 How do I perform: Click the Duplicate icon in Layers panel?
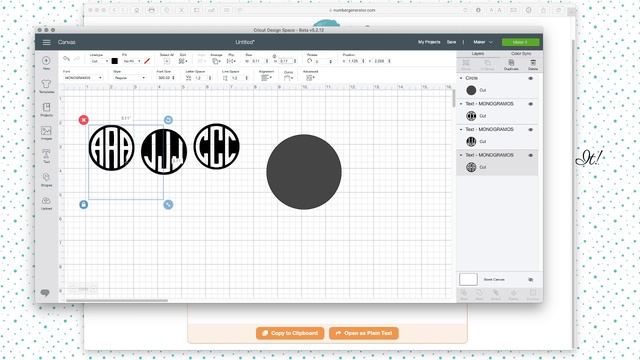click(511, 62)
